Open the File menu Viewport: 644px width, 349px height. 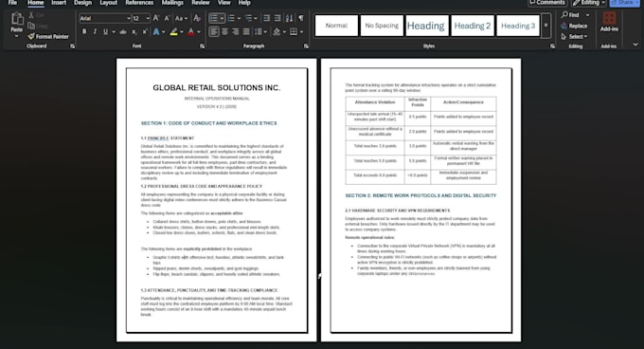12,3
